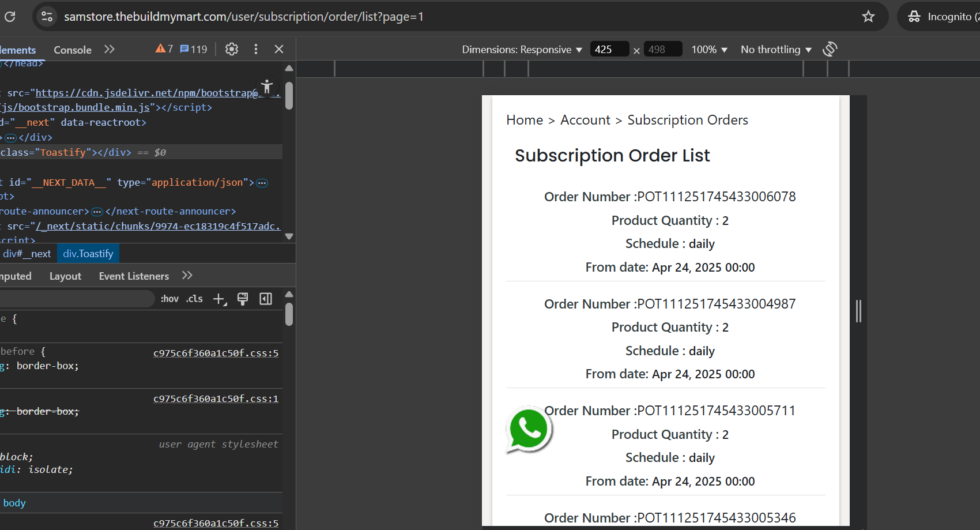Open DevTools settings gear

click(x=232, y=49)
